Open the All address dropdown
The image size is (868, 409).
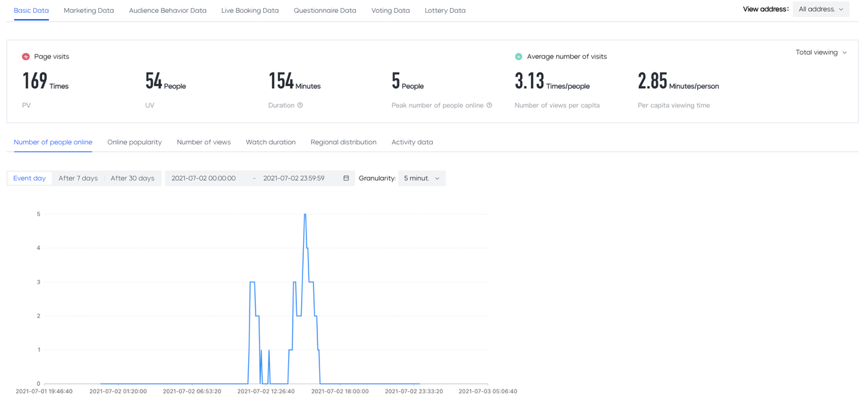click(x=821, y=9)
